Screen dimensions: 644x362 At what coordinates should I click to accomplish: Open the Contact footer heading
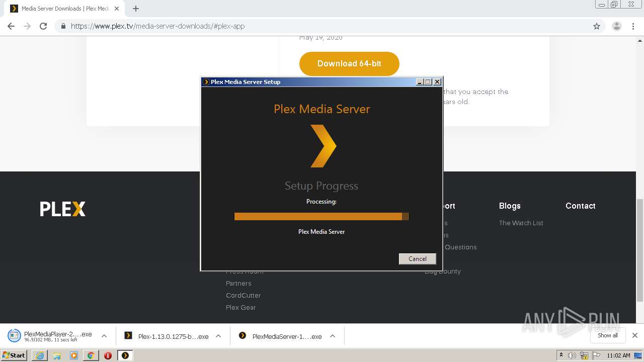(x=580, y=206)
